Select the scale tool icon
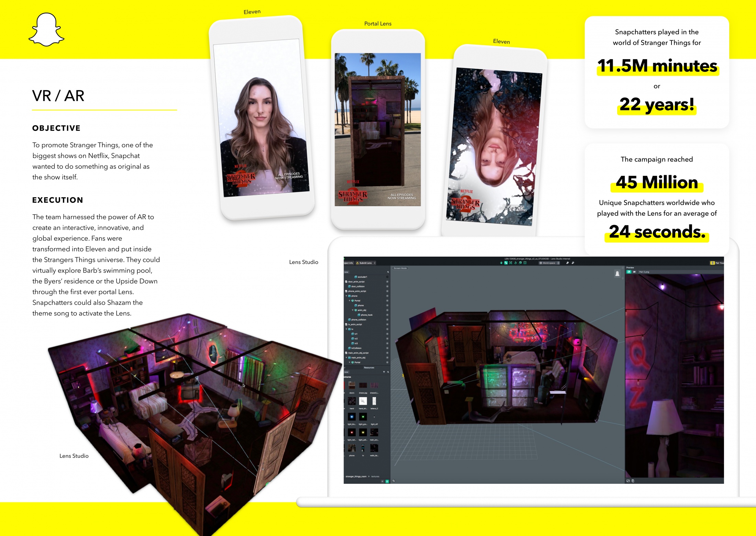This screenshot has width=756, height=536. click(520, 263)
